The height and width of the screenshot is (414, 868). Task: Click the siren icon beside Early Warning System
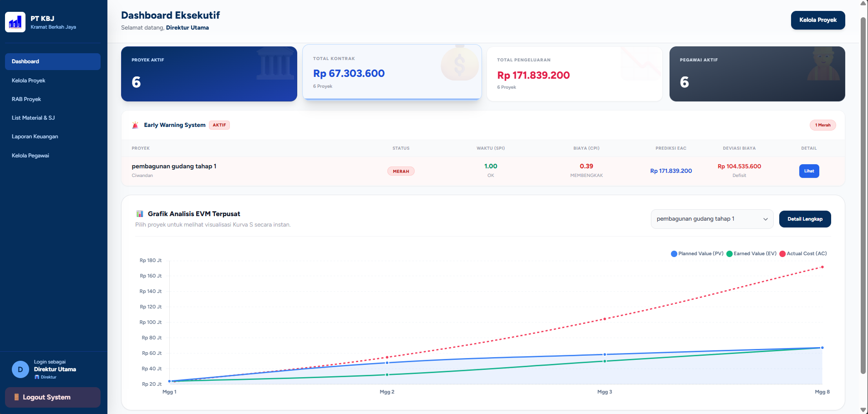pyautogui.click(x=135, y=125)
